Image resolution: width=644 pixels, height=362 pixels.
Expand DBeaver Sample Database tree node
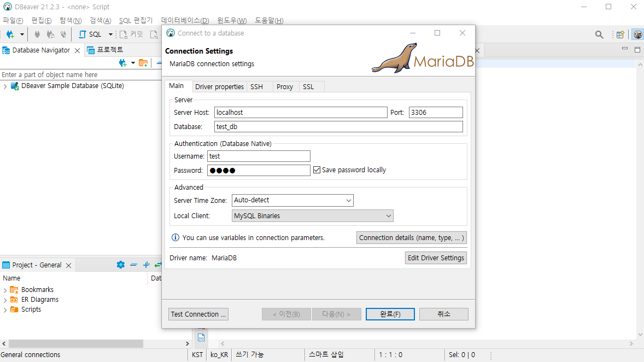[x=5, y=86]
